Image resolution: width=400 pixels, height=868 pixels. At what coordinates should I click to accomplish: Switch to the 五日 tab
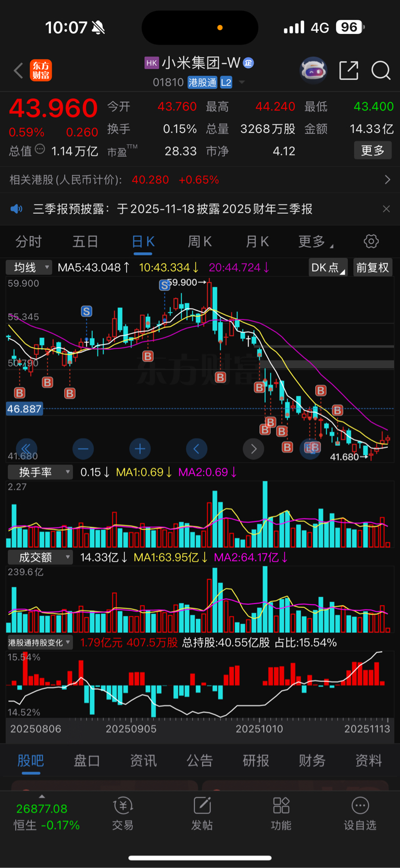pyautogui.click(x=85, y=241)
